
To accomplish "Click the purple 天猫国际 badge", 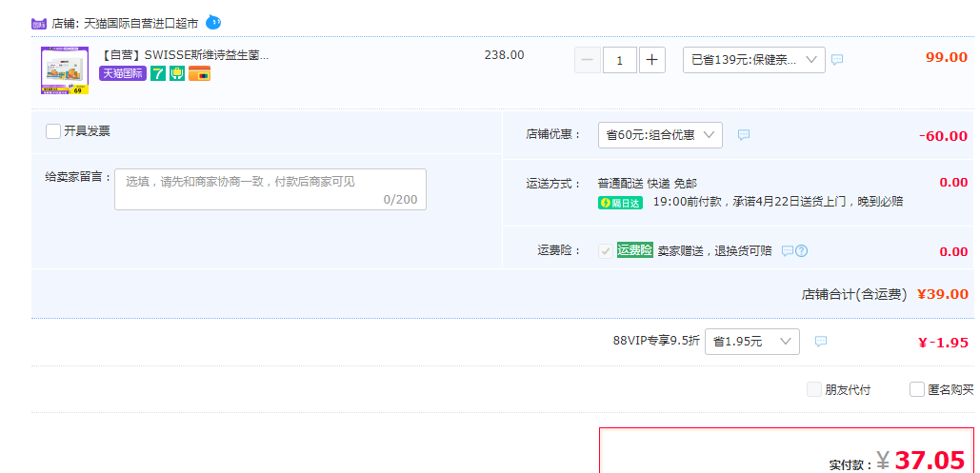I will [123, 73].
